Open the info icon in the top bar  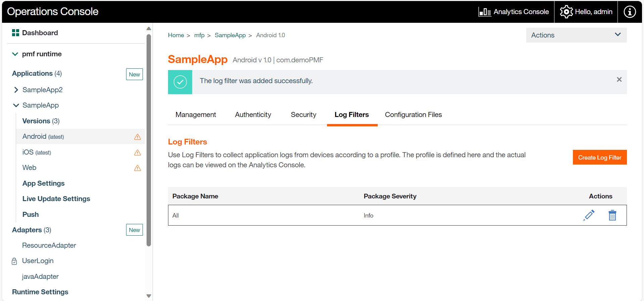630,12
